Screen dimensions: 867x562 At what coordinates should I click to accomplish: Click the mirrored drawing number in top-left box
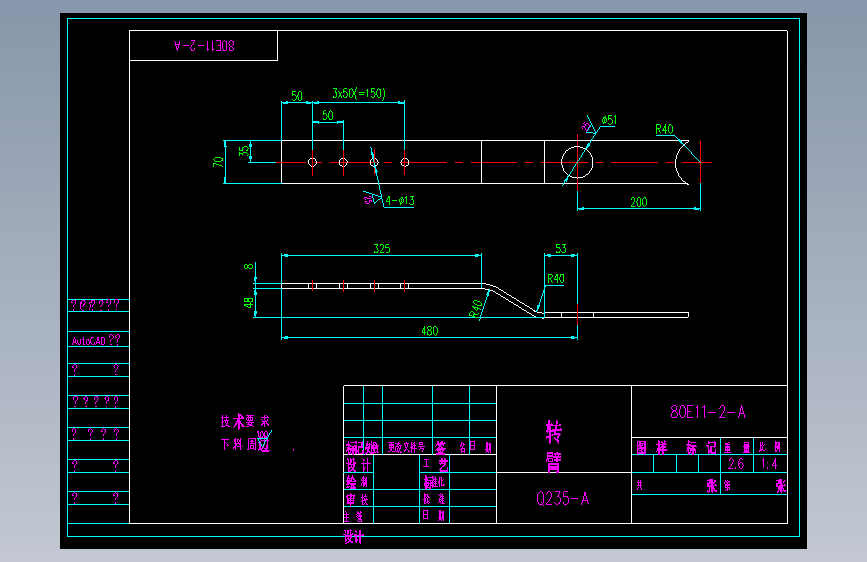(204, 46)
